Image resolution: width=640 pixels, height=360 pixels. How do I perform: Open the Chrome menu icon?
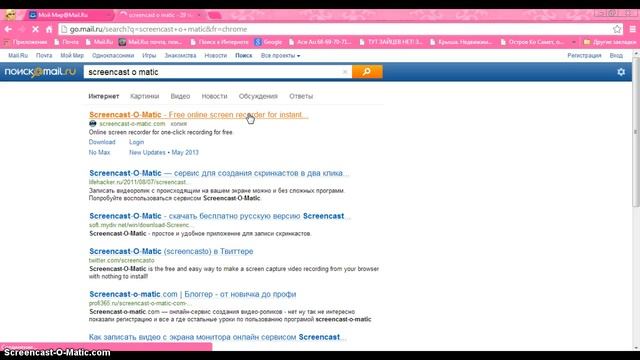point(632,29)
